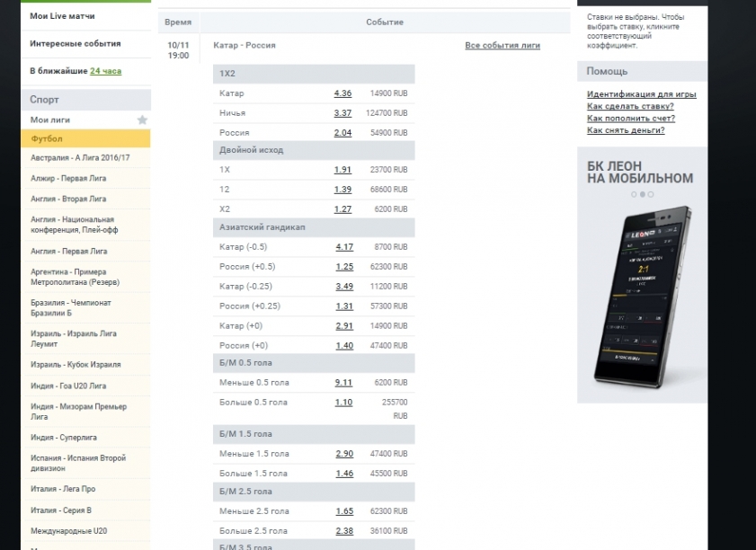Open Как сделать ставку? help link

(x=630, y=106)
